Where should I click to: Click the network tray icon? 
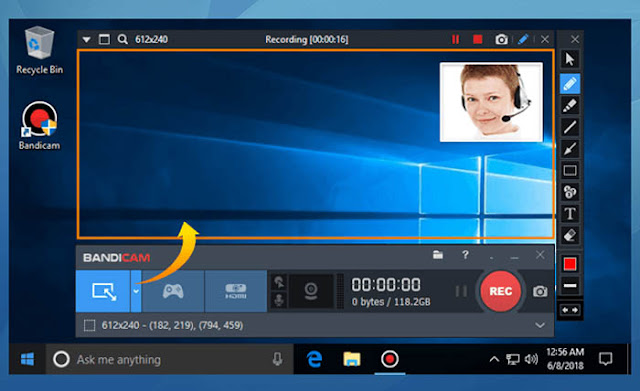(x=513, y=360)
